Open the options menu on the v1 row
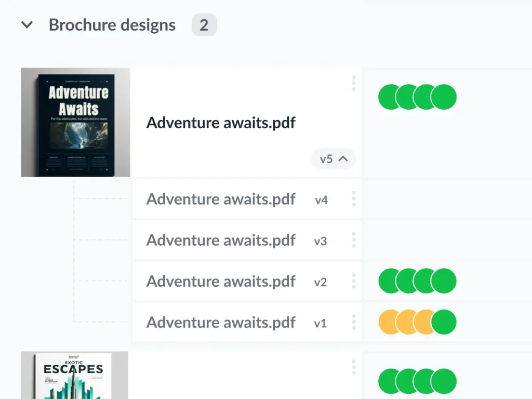The width and height of the screenshot is (532, 399). click(x=354, y=323)
